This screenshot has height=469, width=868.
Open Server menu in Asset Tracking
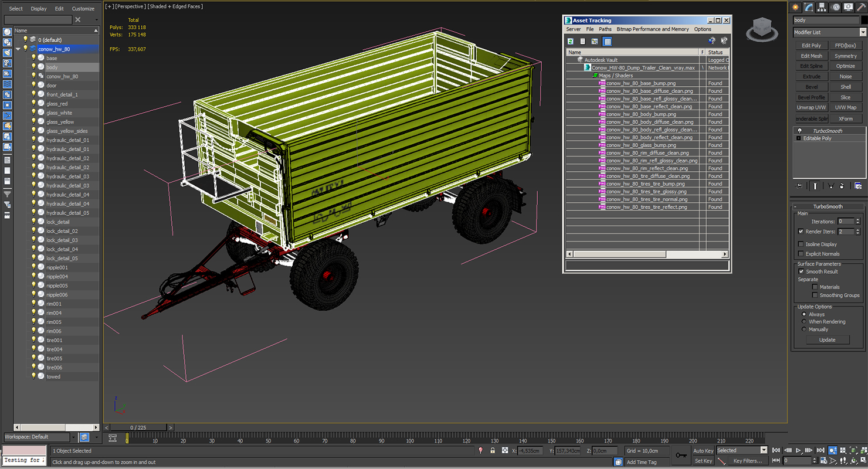tap(574, 29)
